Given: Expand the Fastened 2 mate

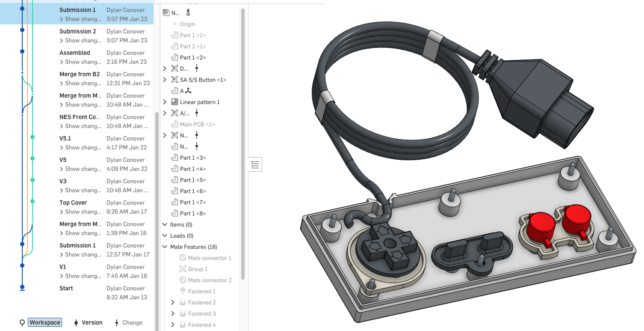Looking at the screenshot, I should coord(173,302).
